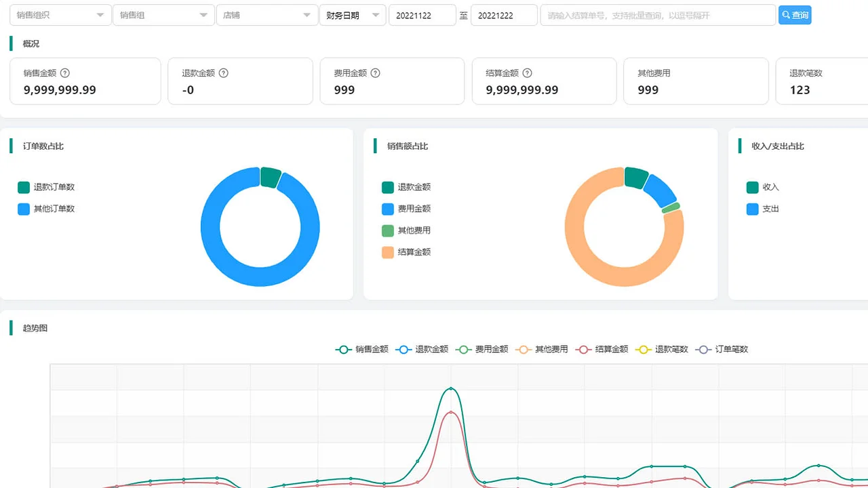Open the 店铺 dropdown selector
This screenshot has height=488, width=868.
[267, 15]
